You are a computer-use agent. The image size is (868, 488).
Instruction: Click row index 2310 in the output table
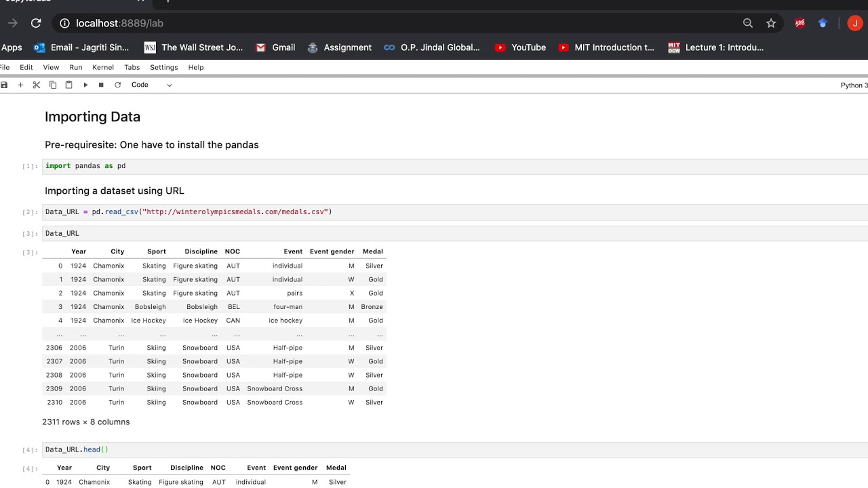(54, 403)
